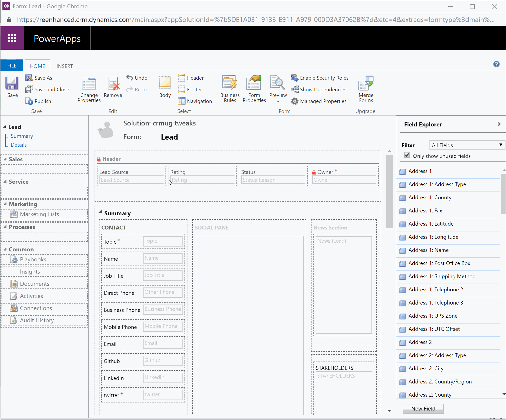Image resolution: width=506 pixels, height=420 pixels.
Task: Select Address 1: Shipping Method field
Action: pyautogui.click(x=448, y=277)
